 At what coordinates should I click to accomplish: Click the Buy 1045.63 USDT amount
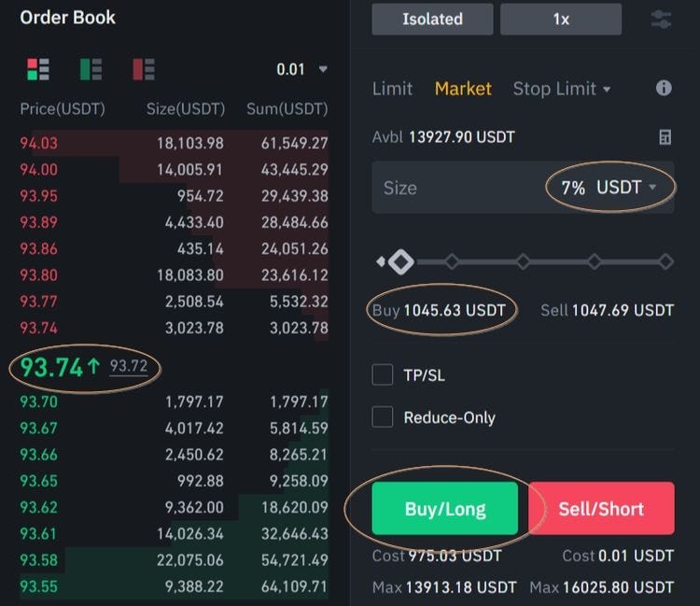pos(439,310)
